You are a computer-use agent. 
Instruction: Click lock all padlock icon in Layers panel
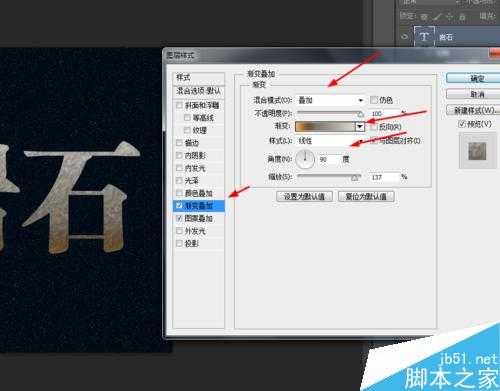462,16
